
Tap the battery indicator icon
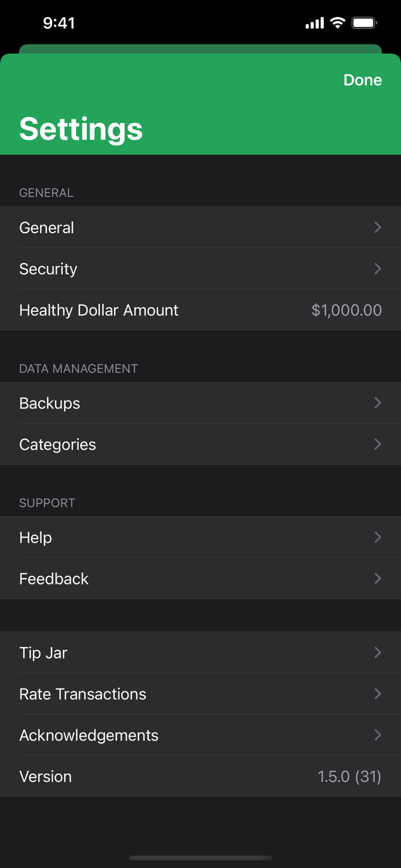(x=365, y=23)
